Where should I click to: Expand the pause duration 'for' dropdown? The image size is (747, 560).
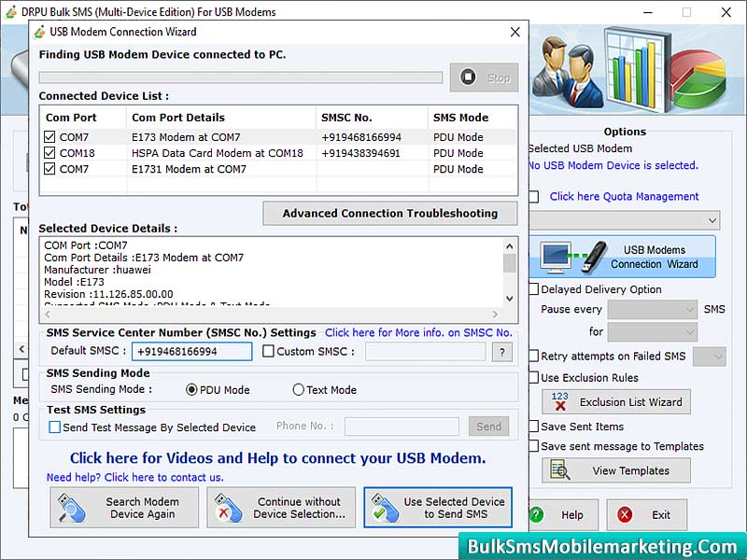(x=653, y=331)
